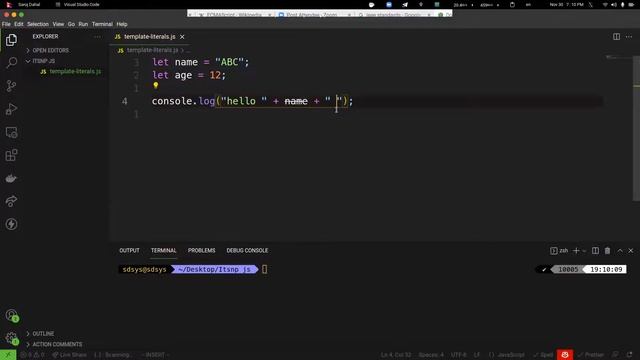Viewport: 640px width, 360px height.
Task: Click template-literals.js in the breadcrumb
Action: click(152, 50)
